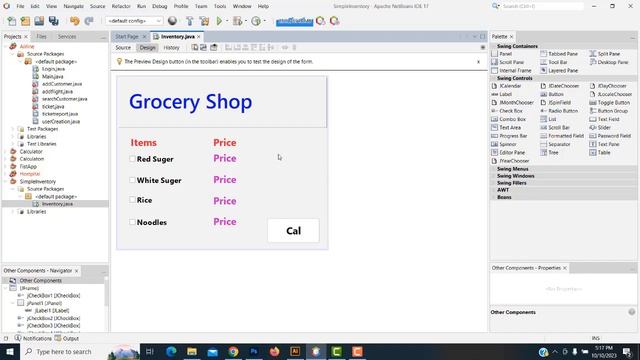Image resolution: width=640 pixels, height=360 pixels.
Task: Click the Save All toolbar icon
Action: (x=53, y=21)
